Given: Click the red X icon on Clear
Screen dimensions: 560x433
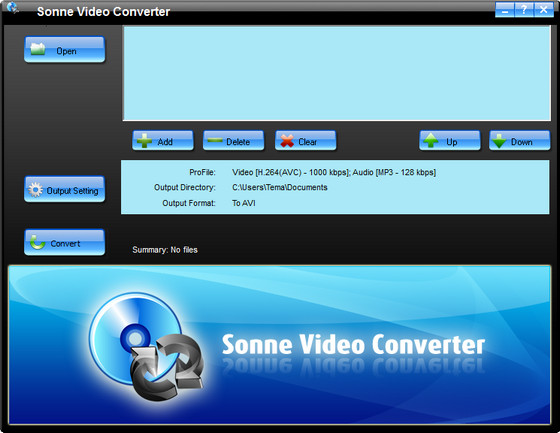Looking at the screenshot, I should [287, 141].
